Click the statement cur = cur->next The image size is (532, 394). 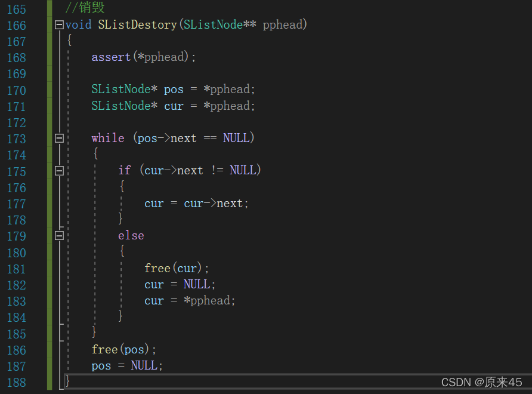point(196,203)
